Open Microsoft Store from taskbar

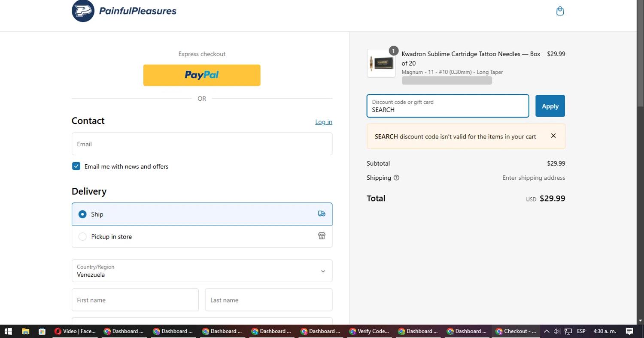click(x=42, y=331)
